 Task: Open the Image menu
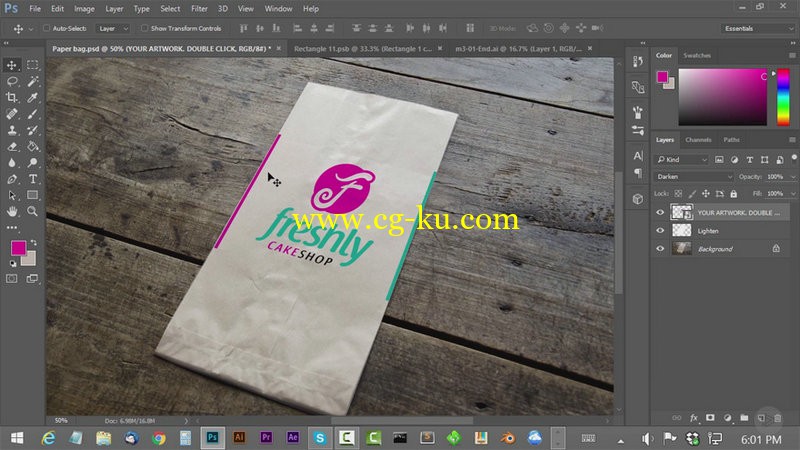click(84, 9)
